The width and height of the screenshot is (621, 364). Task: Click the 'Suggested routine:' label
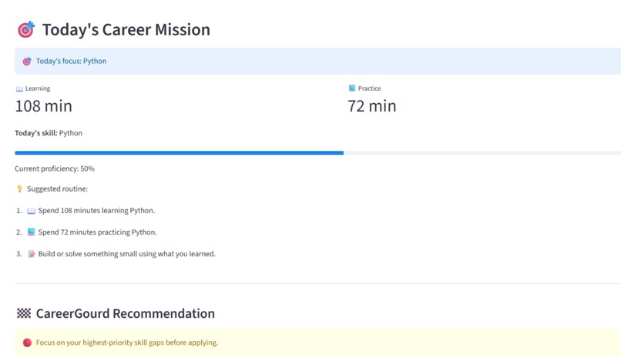tap(58, 189)
